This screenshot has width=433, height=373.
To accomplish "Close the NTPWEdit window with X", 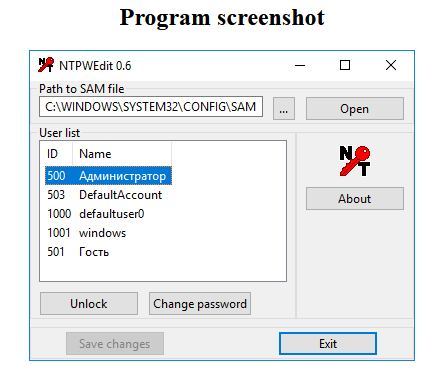I will coord(391,65).
